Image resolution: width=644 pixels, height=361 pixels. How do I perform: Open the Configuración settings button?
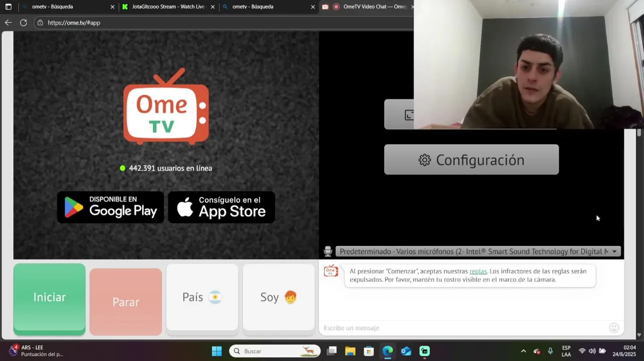tap(471, 159)
